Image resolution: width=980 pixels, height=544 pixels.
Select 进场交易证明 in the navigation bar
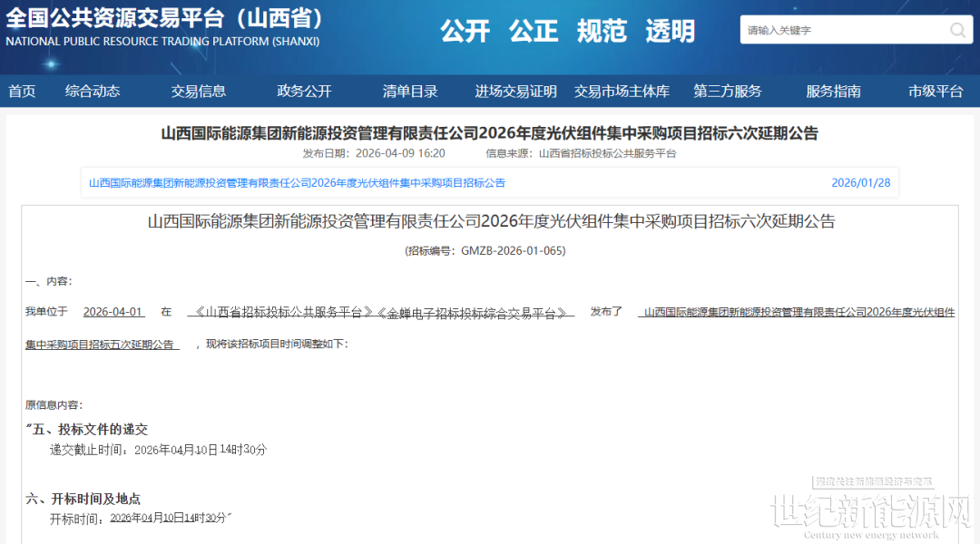coord(515,91)
